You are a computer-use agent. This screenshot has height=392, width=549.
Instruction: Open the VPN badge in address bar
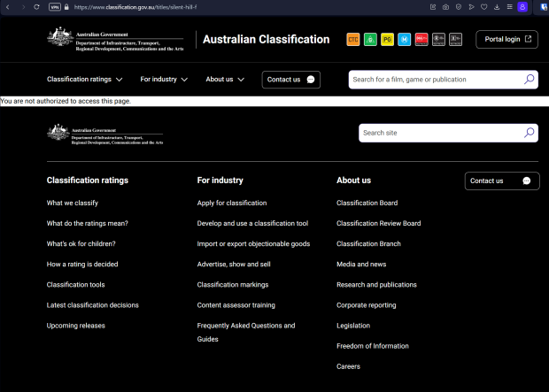55,7
